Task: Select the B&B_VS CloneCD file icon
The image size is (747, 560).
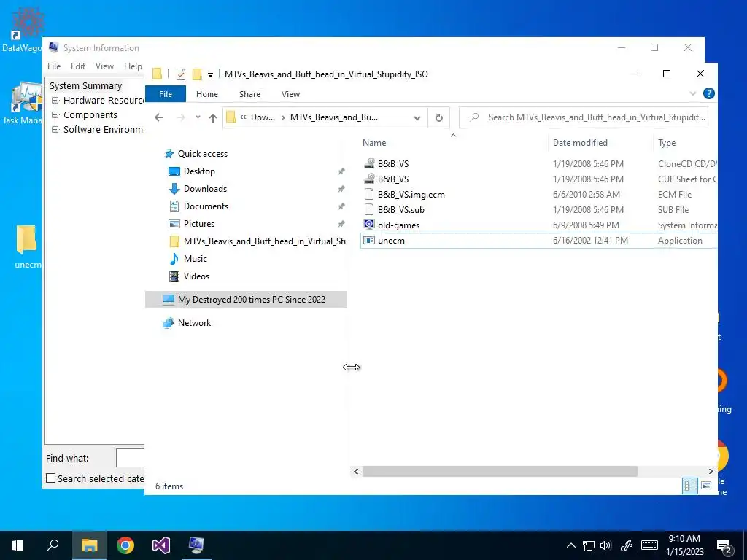Action: point(369,163)
